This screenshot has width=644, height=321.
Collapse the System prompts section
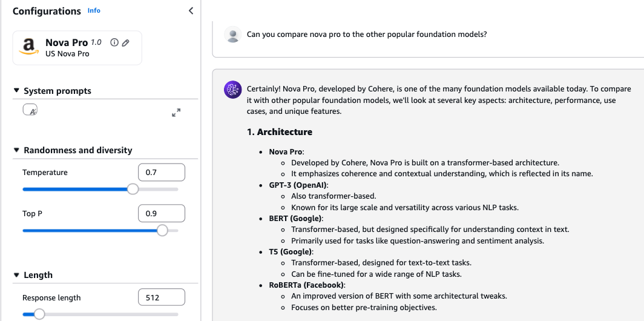(x=16, y=90)
